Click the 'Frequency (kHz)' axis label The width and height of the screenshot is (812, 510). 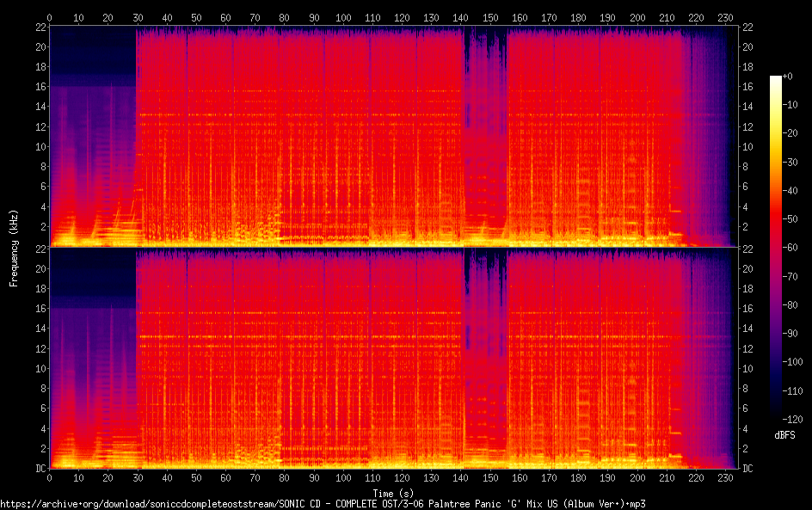pyautogui.click(x=14, y=248)
